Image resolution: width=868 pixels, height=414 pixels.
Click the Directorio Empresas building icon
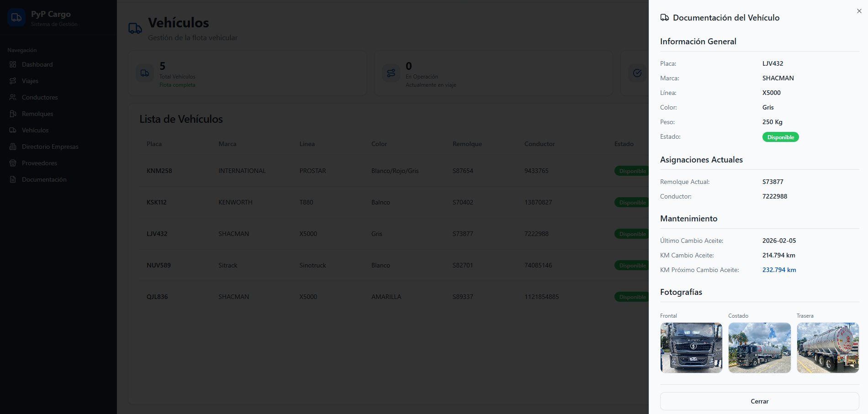(13, 147)
